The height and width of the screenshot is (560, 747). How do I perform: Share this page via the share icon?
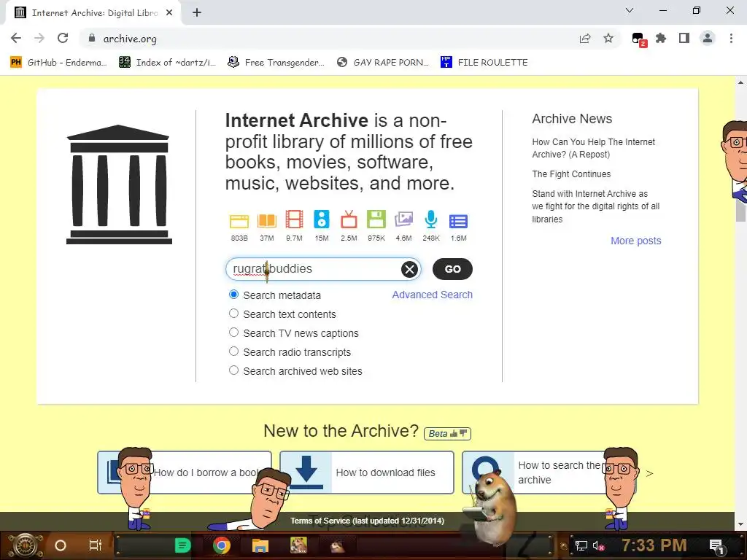tap(585, 38)
